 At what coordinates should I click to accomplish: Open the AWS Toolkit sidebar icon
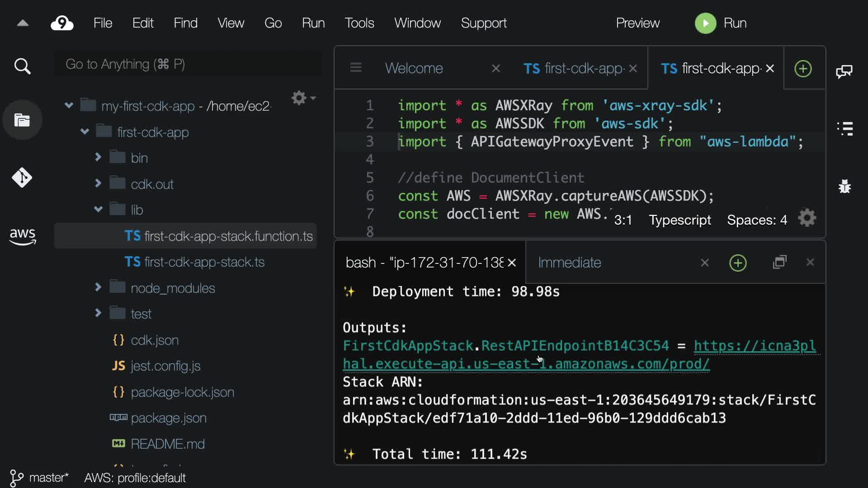22,236
